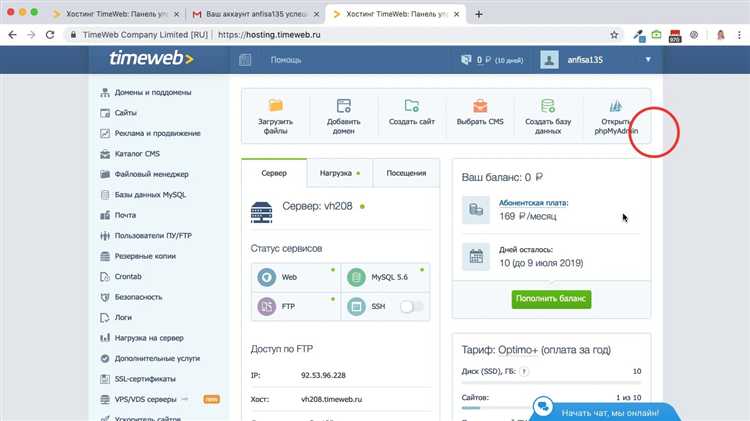Open Add domain (Добавить домен) shortcut
The height and width of the screenshot is (421, 750).
tap(343, 116)
